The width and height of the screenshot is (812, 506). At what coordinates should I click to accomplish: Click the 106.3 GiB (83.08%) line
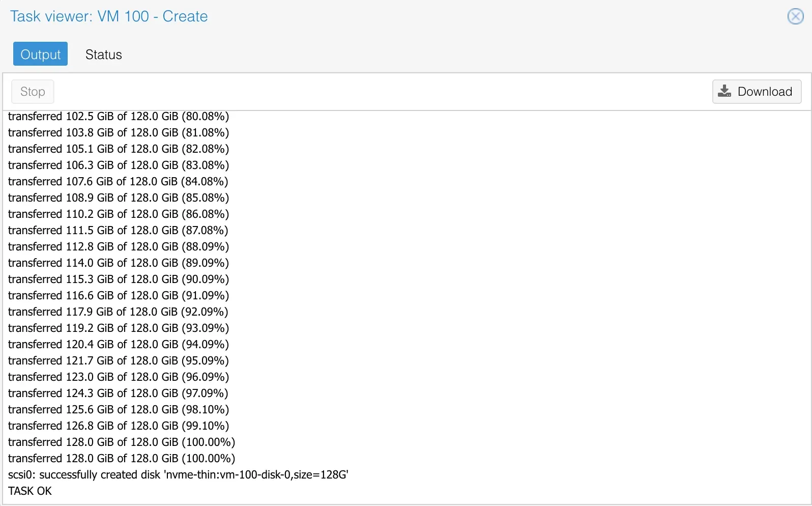click(119, 165)
